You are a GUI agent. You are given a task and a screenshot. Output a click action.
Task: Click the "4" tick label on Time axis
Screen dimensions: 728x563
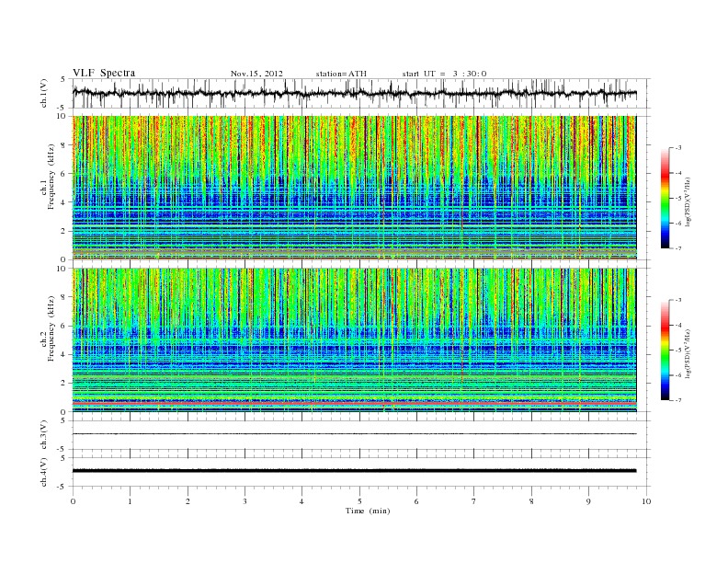pyautogui.click(x=301, y=501)
